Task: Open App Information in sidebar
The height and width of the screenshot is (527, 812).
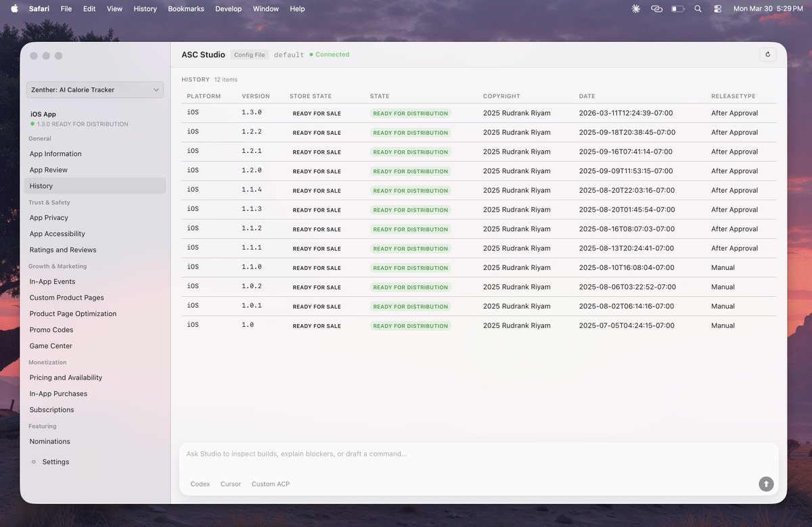Action: (x=95, y=154)
